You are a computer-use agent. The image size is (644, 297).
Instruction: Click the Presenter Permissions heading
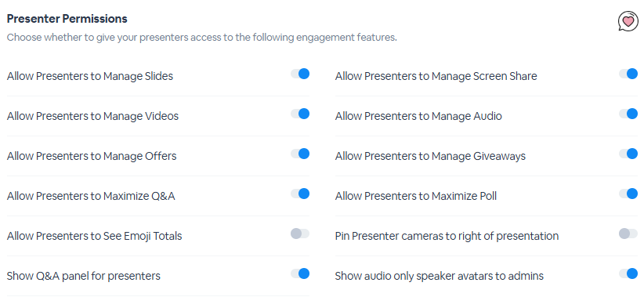pyautogui.click(x=67, y=19)
